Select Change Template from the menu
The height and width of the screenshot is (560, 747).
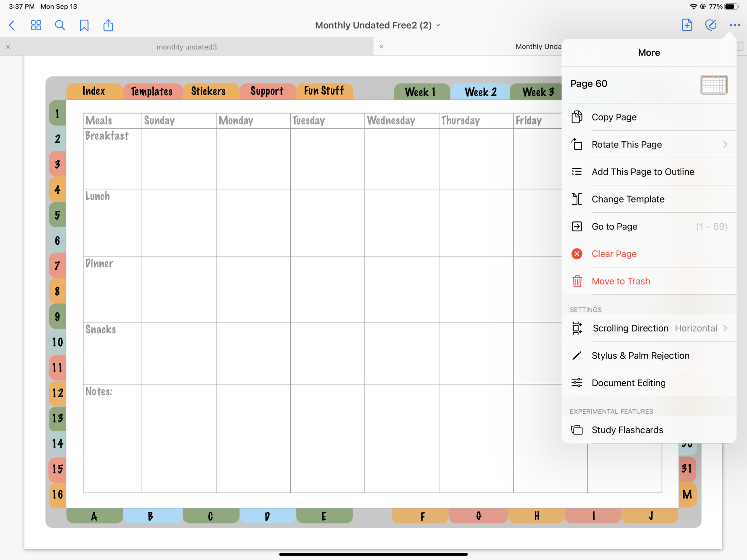628,199
